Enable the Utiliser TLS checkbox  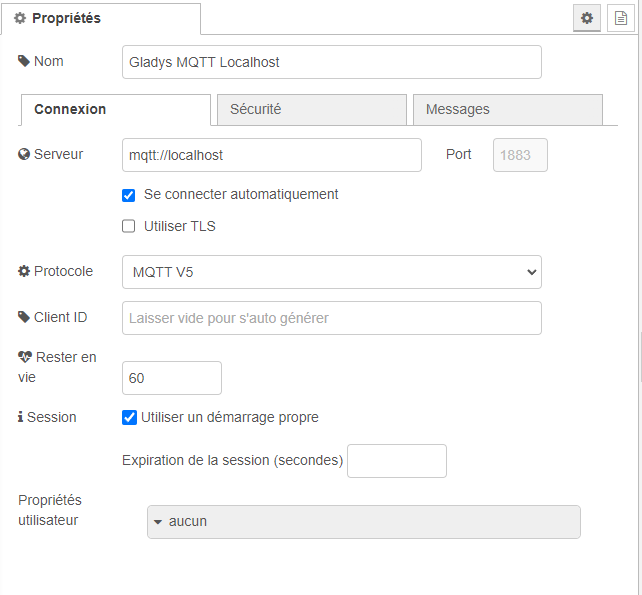(129, 226)
